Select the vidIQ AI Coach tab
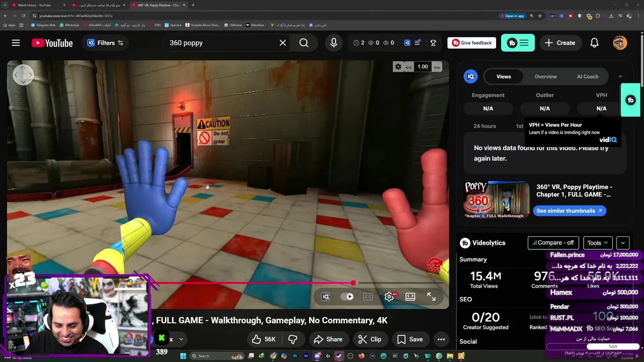Screen dimensions: 644x362 click(x=587, y=76)
